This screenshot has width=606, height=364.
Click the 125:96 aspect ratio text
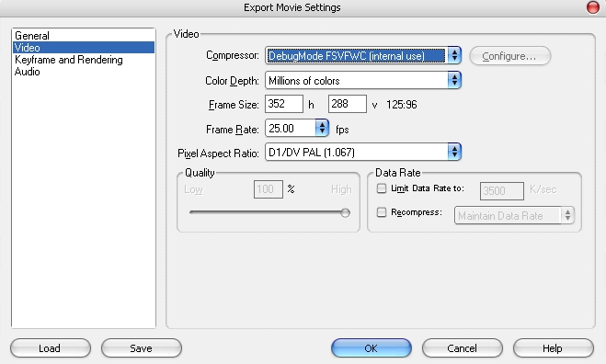coord(402,105)
